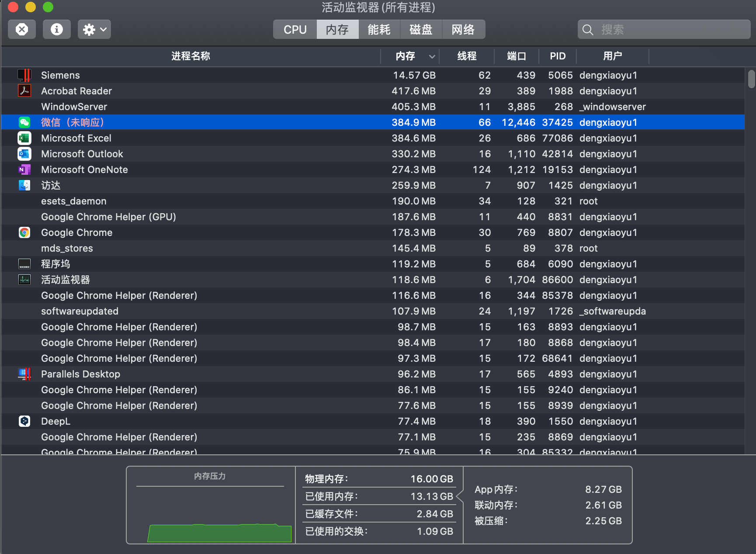This screenshot has width=756, height=554.
Task: Click the Acrobat Reader icon
Action: coord(24,91)
